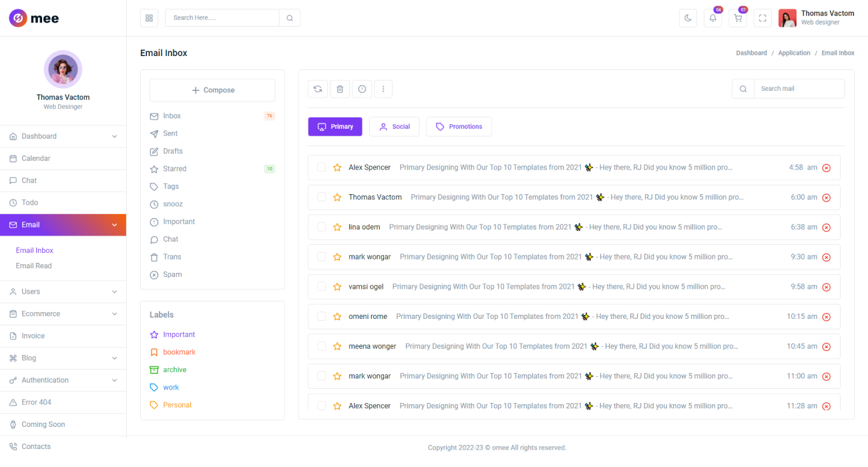868x467 pixels.
Task: Click the shopping cart icon in the header
Action: coord(737,18)
